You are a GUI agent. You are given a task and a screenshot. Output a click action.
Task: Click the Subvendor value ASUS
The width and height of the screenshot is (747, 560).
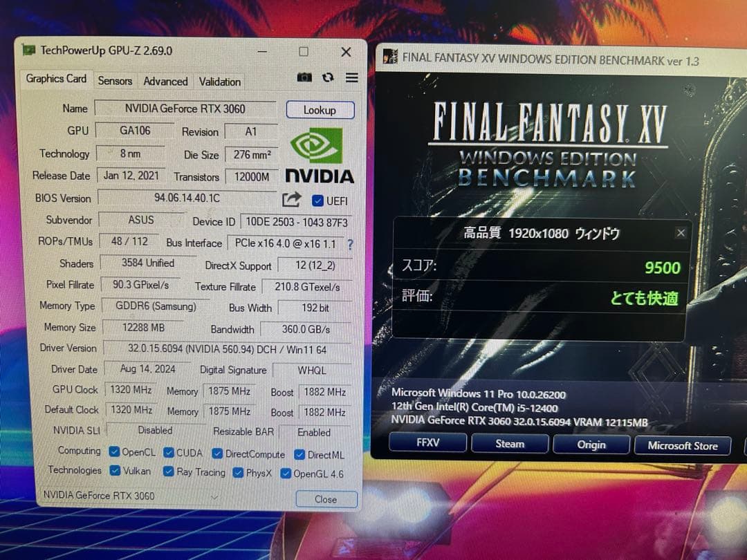(141, 220)
